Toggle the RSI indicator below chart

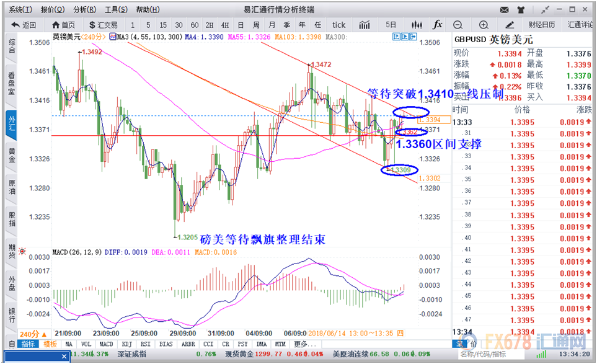[x=145, y=344]
